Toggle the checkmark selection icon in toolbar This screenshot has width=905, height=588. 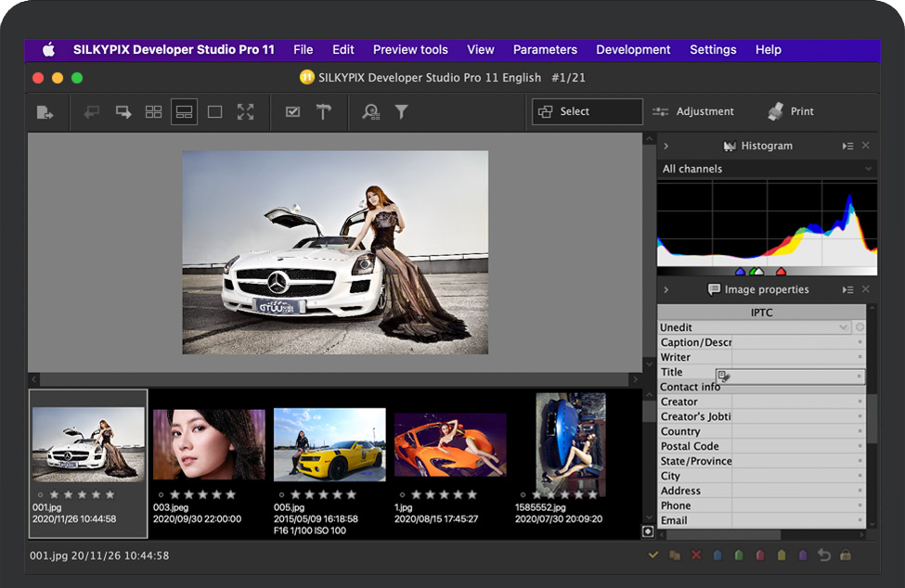[x=292, y=112]
